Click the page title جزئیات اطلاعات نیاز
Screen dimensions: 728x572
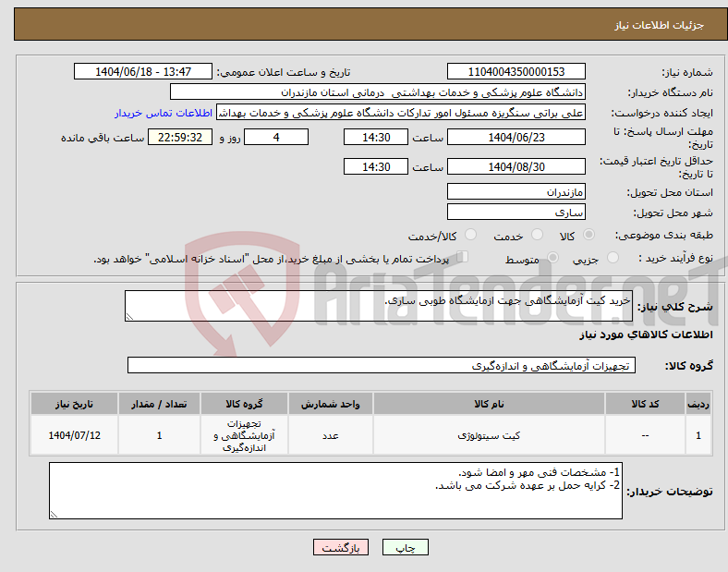660,25
